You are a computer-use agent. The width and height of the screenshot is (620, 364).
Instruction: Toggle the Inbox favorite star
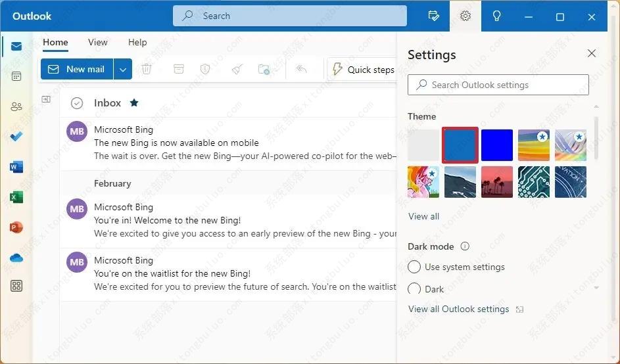pyautogui.click(x=134, y=102)
